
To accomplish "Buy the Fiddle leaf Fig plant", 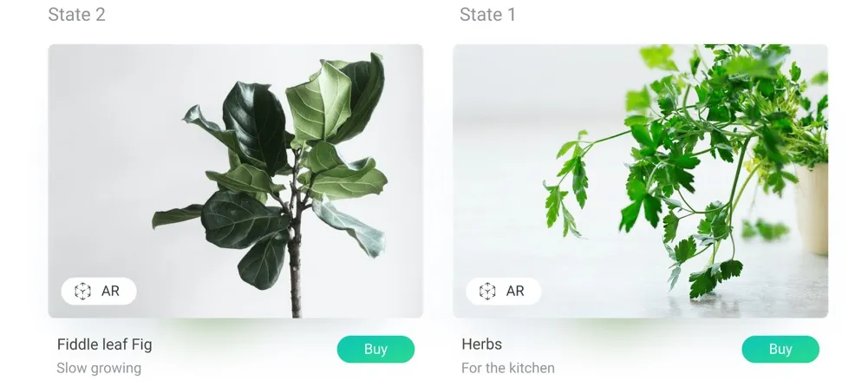I will point(375,350).
